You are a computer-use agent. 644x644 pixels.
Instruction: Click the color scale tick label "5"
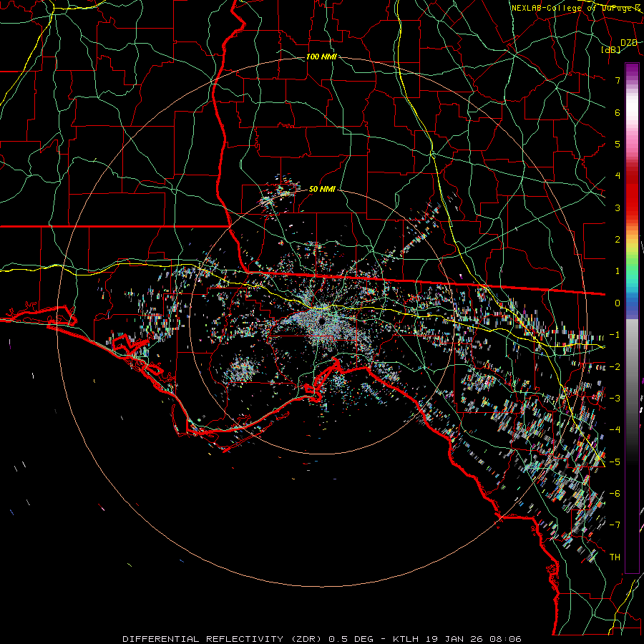[618, 144]
